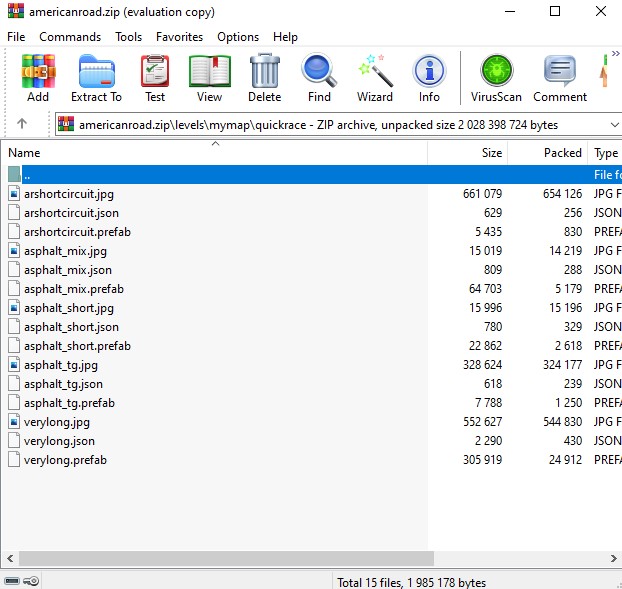Run the Test archive tool
This screenshot has height=589, width=622.
[155, 78]
